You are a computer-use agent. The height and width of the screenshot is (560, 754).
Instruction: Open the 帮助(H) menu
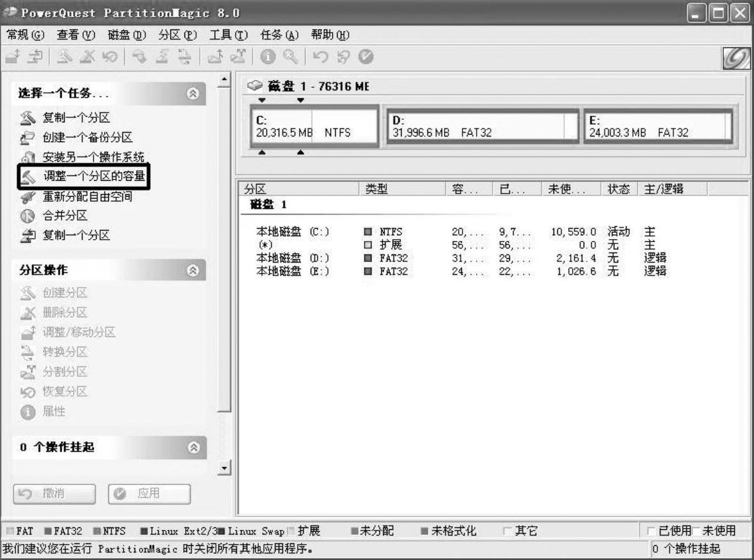point(330,35)
